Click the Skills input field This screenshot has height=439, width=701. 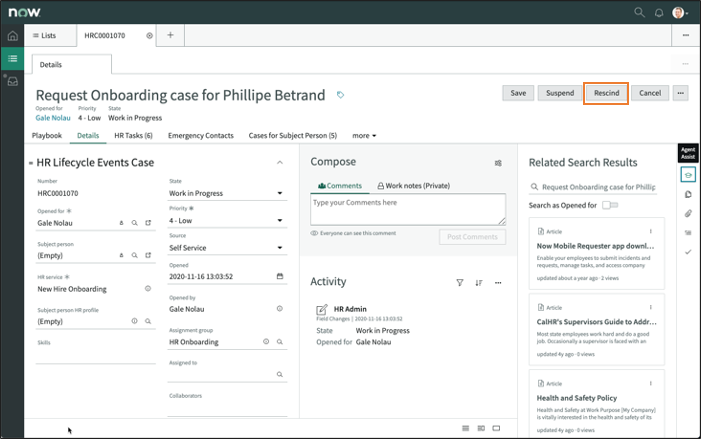tap(96, 356)
